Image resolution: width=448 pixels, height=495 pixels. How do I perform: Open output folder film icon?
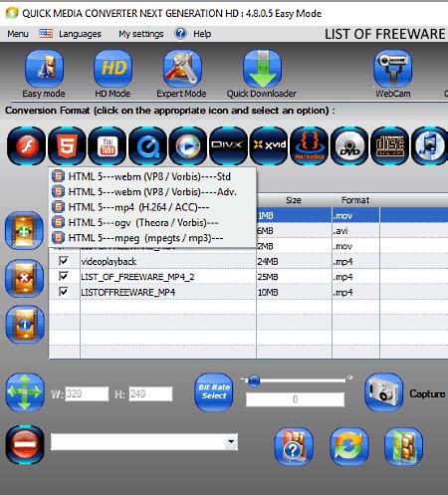pos(404,446)
